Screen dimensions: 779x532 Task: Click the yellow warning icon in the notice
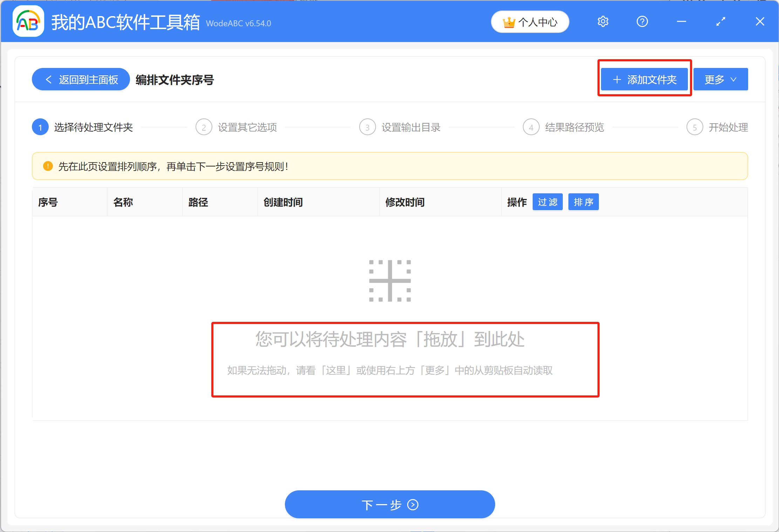(x=48, y=166)
